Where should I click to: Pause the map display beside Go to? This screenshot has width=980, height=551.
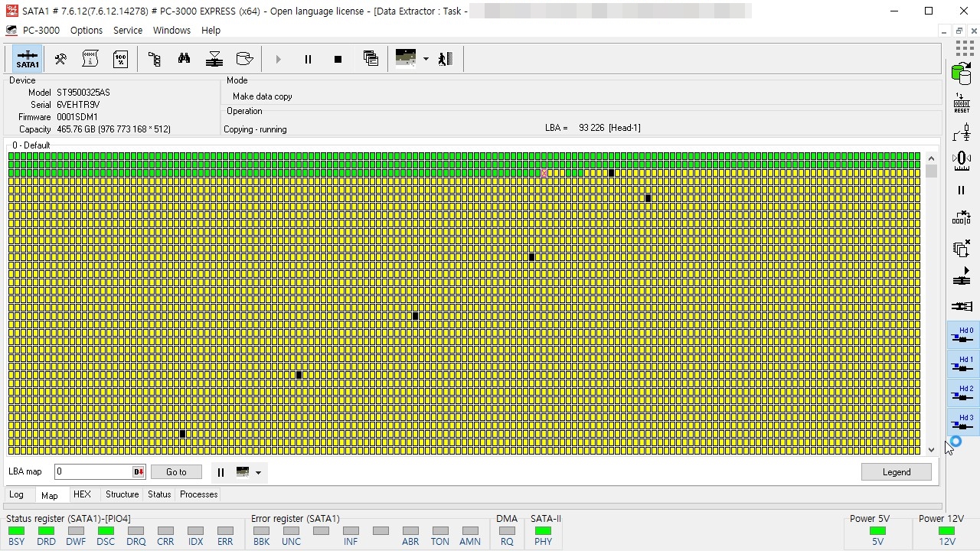(220, 472)
